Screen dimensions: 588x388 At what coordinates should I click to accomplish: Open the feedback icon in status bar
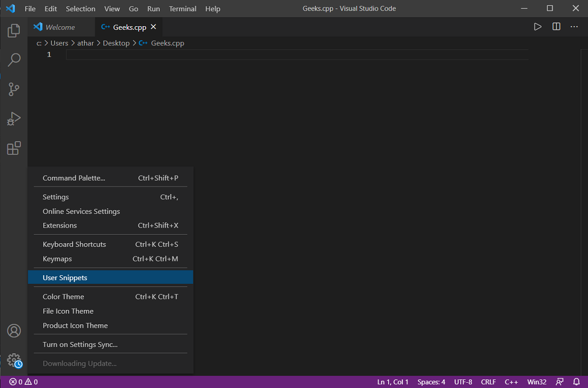point(560,382)
